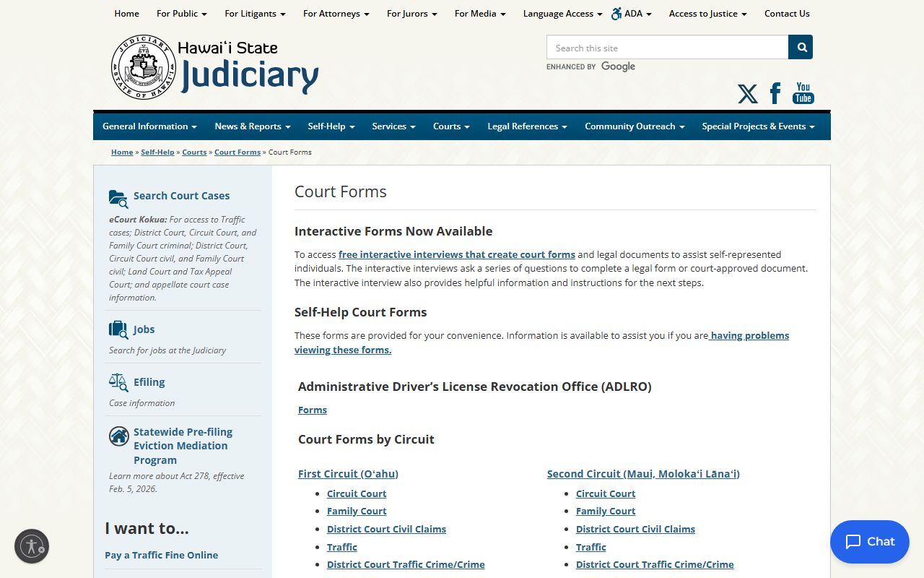Open the General Information menu
Image resolution: width=924 pixels, height=578 pixels.
[x=149, y=126]
